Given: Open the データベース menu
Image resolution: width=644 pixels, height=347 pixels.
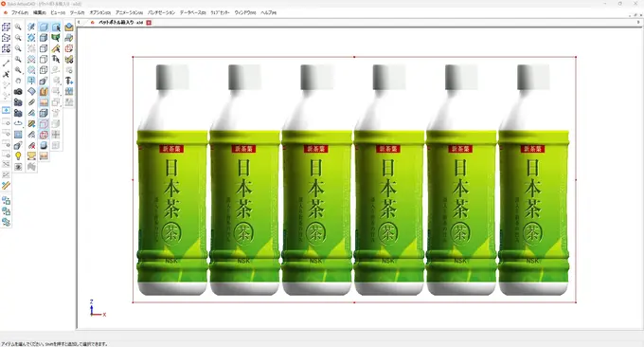Looking at the screenshot, I should coord(192,12).
